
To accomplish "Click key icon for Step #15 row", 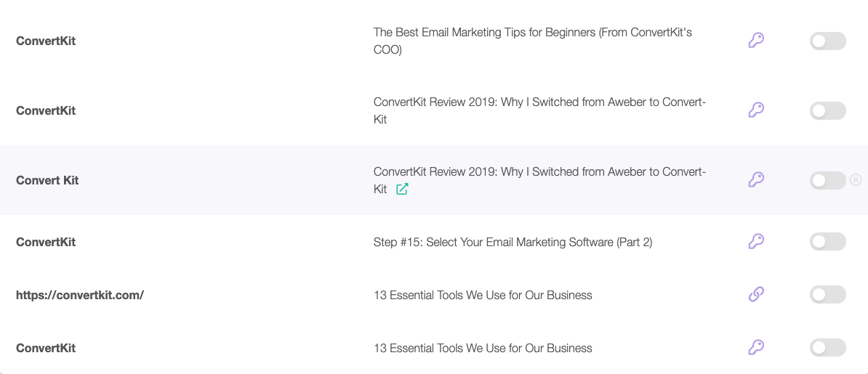I will tap(756, 242).
